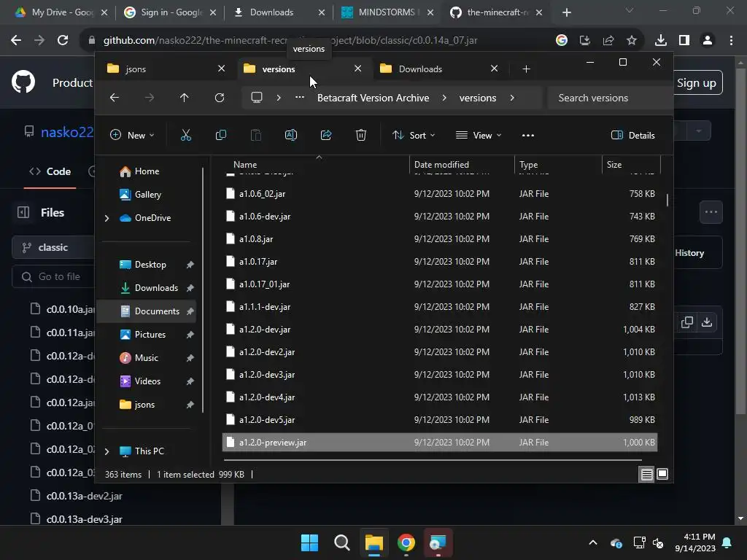Open the New dropdown in Explorer
The image size is (747, 560).
[132, 135]
